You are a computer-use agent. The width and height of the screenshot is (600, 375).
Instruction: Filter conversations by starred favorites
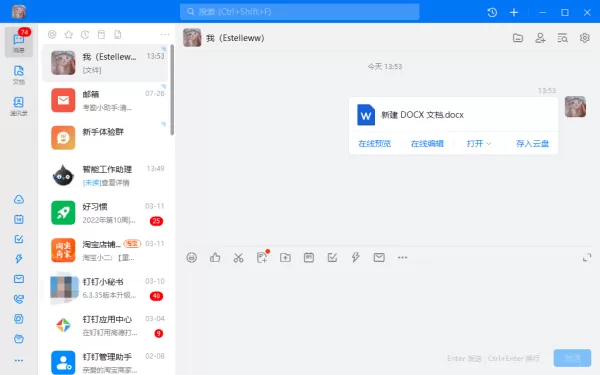tap(68, 35)
